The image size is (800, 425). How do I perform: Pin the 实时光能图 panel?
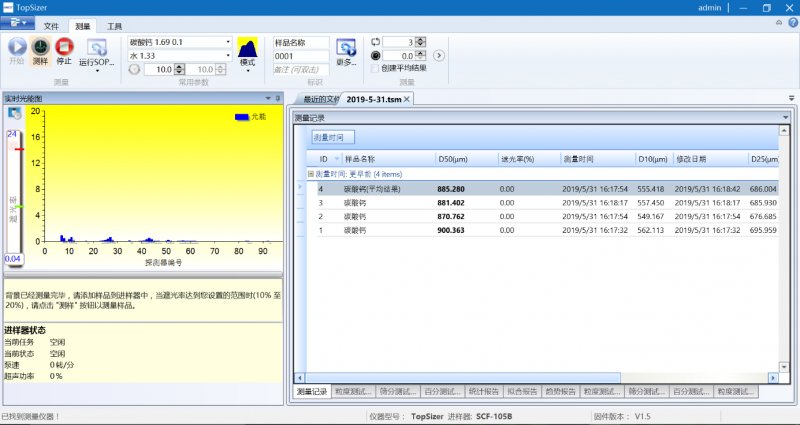pyautogui.click(x=278, y=98)
